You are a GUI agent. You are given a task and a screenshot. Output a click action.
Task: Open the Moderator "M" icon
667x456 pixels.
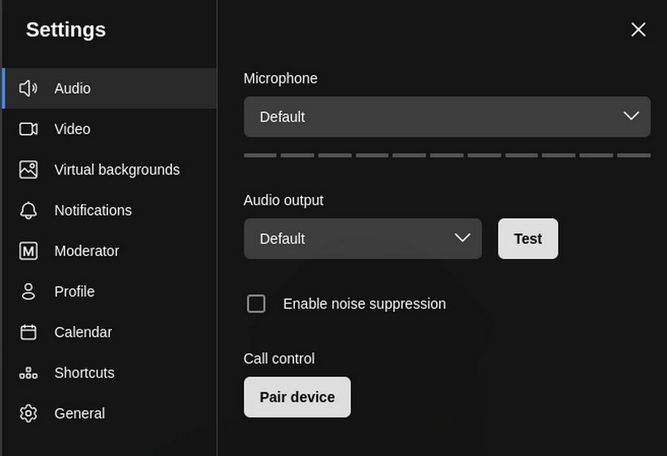coord(28,251)
